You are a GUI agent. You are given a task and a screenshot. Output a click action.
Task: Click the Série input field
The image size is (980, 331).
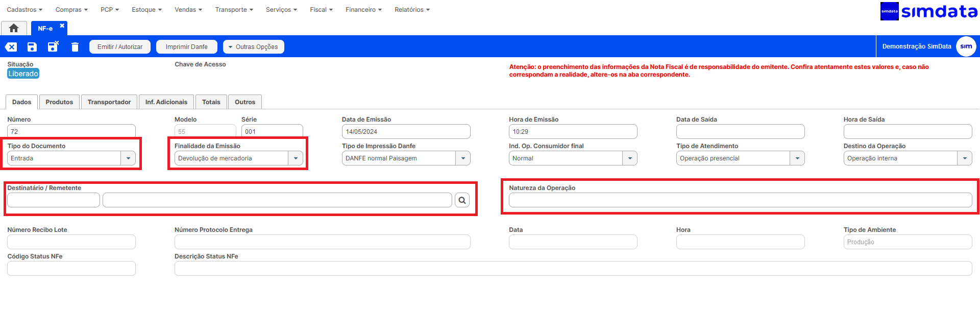pyautogui.click(x=272, y=132)
